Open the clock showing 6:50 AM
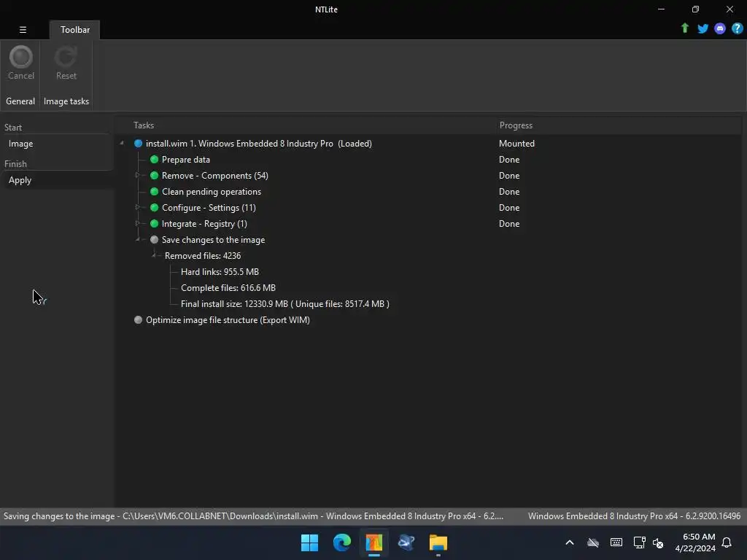747x560 pixels. [695, 542]
